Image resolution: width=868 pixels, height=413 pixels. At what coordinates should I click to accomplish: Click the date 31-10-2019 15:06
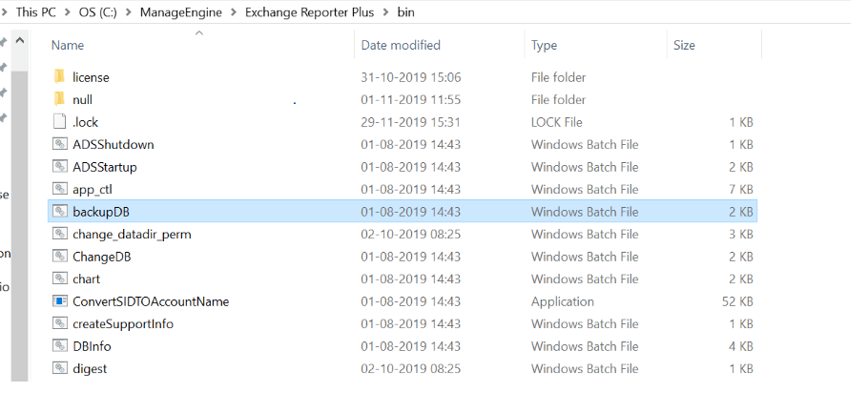point(411,77)
